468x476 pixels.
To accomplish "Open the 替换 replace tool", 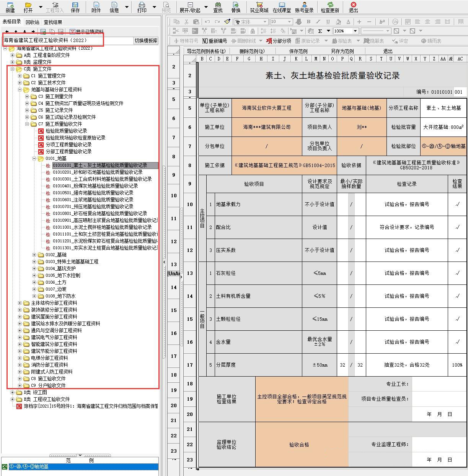I will pyautogui.click(x=236, y=7).
